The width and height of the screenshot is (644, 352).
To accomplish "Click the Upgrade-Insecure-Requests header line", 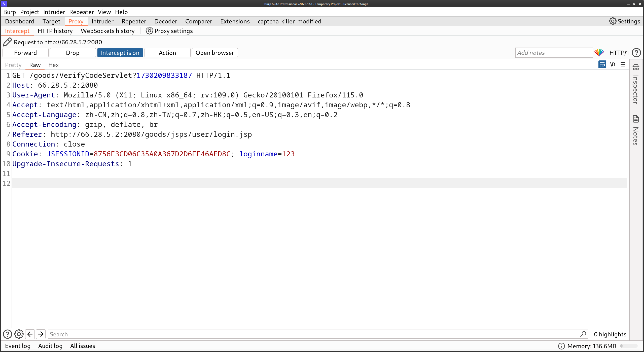I will pos(72,164).
